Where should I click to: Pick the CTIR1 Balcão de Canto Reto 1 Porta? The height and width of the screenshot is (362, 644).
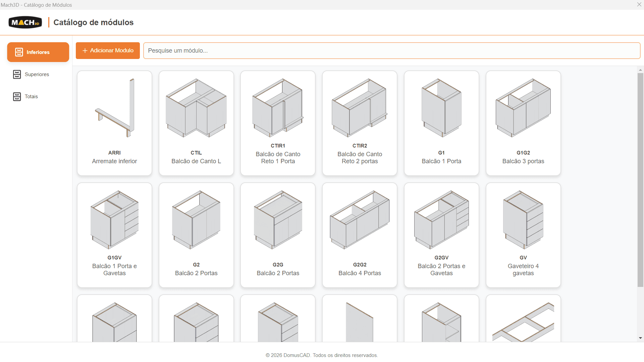(278, 123)
